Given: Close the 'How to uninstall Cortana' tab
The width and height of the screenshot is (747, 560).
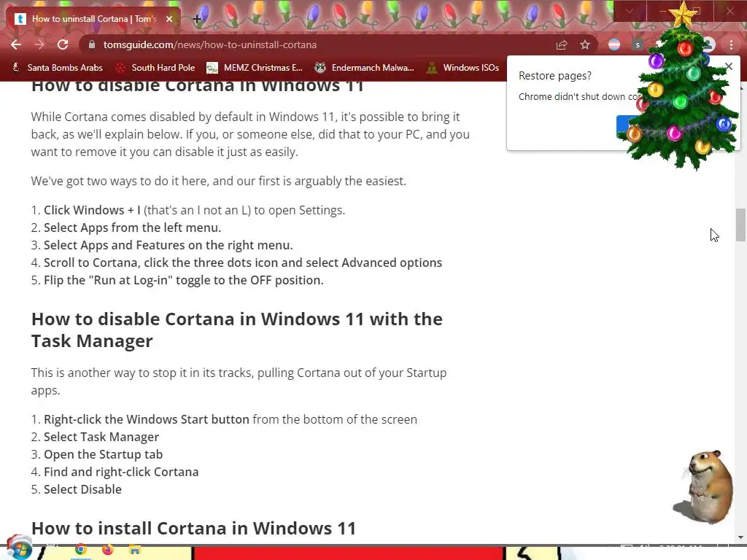Looking at the screenshot, I should pos(169,19).
